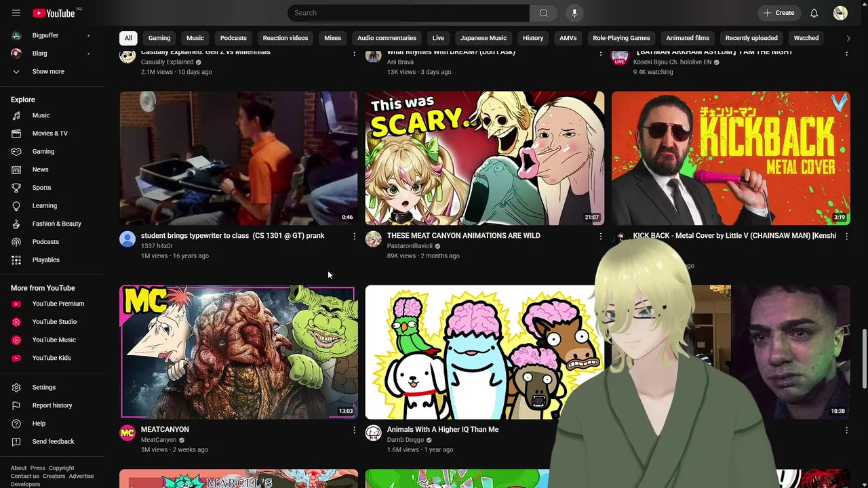
Task: Open the PastaroniRavioli channel avatar
Action: tap(374, 239)
